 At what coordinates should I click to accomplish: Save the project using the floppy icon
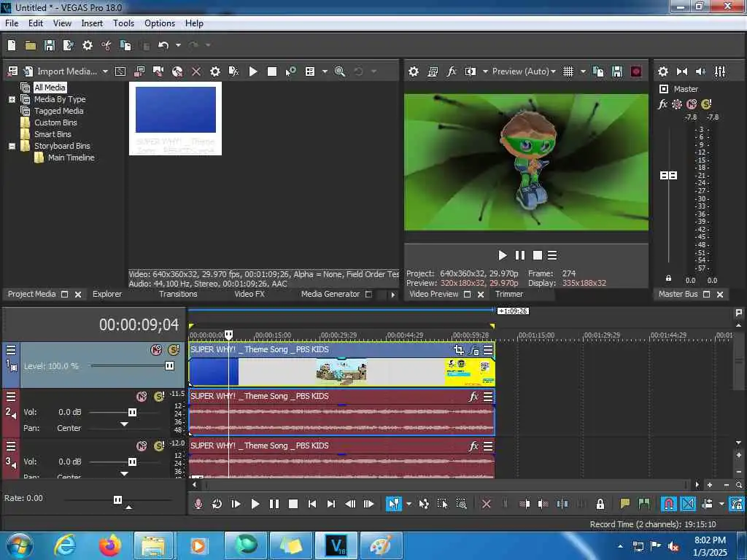(49, 45)
